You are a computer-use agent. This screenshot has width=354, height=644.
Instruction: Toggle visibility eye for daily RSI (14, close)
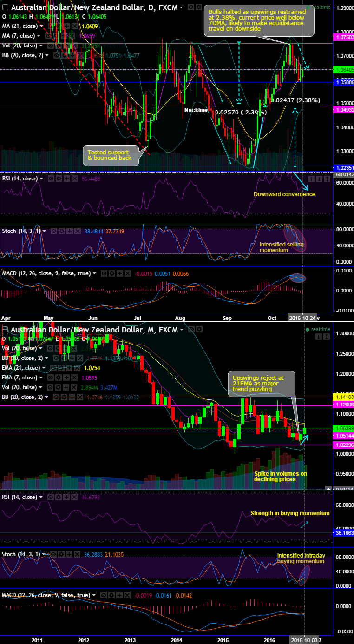click(51, 179)
